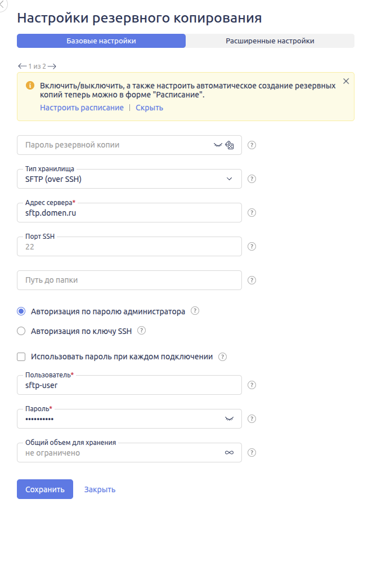Open the configure schedule link
The height and width of the screenshot is (588, 368).
[x=82, y=108]
